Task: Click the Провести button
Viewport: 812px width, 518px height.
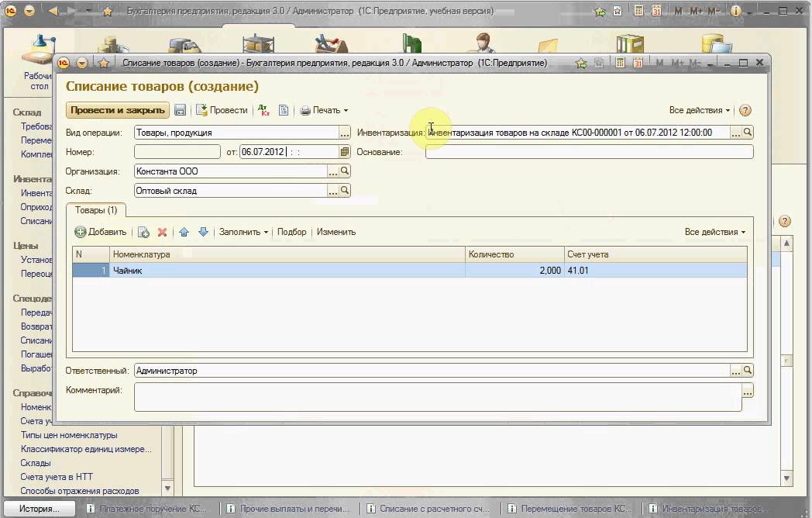Action: [222, 110]
